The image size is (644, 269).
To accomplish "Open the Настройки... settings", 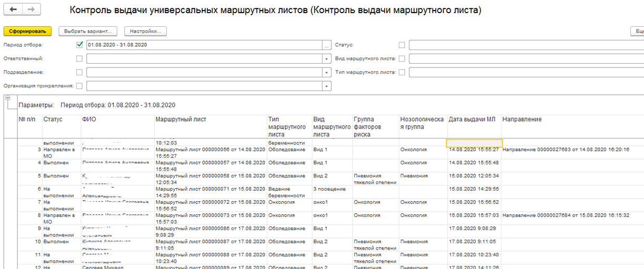I will coord(145,32).
